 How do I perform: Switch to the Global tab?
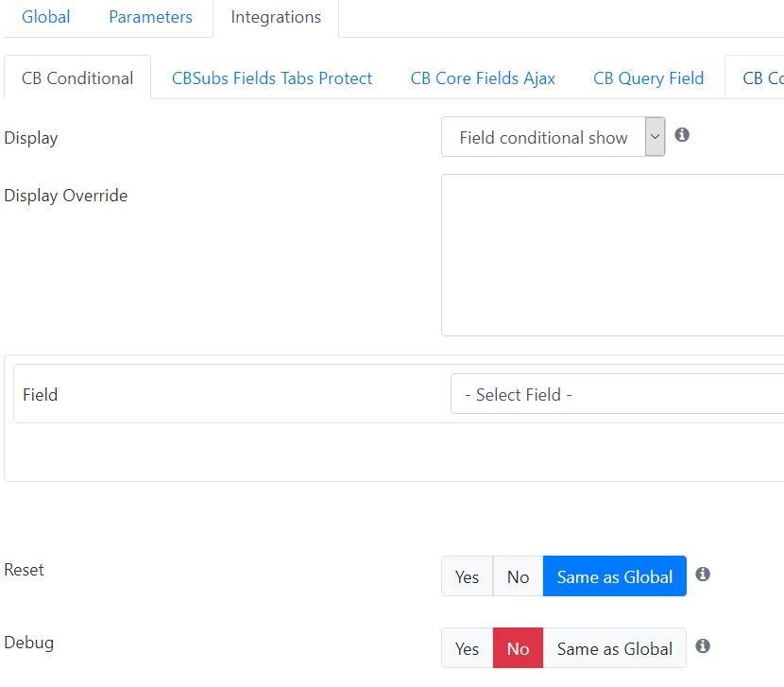click(x=46, y=17)
